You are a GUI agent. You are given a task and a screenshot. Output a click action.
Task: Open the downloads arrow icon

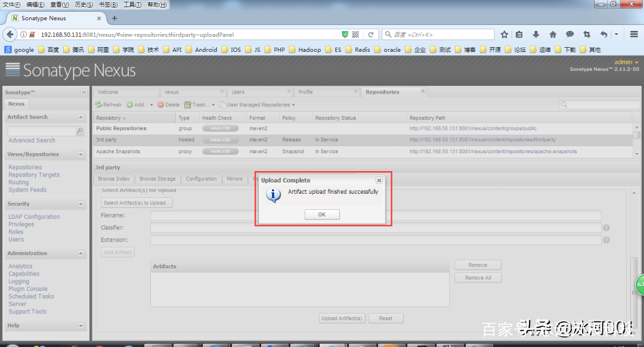point(535,35)
